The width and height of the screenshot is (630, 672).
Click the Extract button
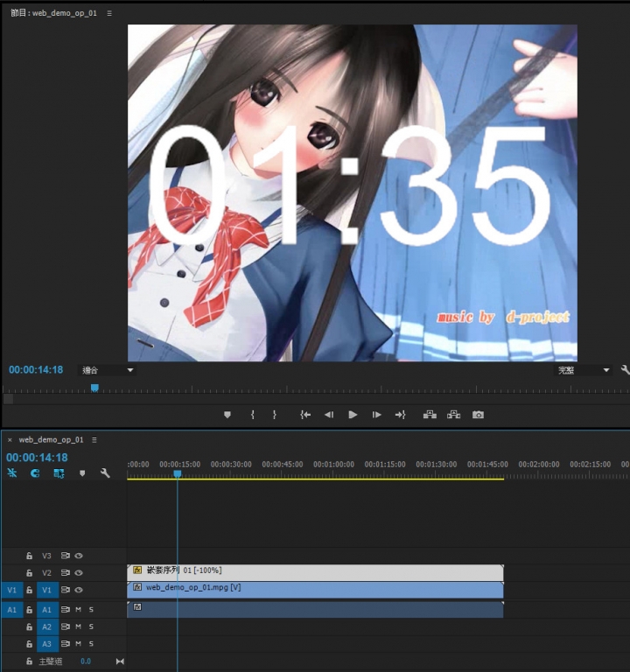453,415
